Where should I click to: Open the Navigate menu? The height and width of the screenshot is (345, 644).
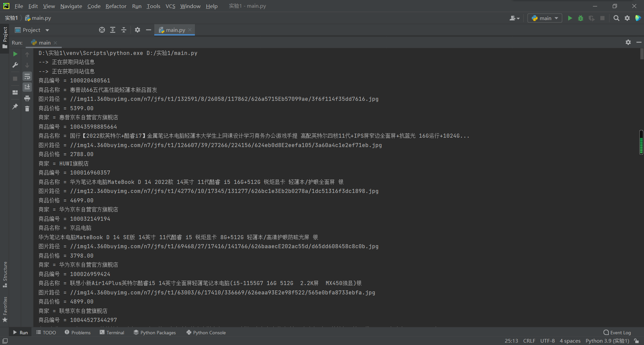click(x=71, y=6)
